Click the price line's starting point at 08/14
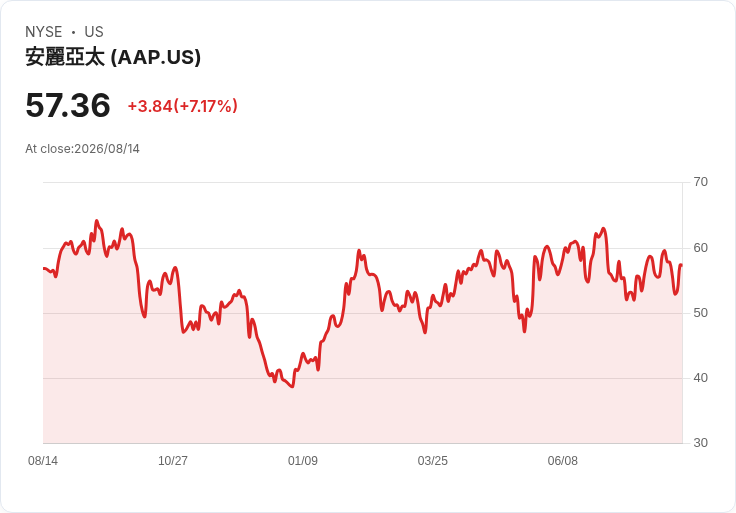 pos(44,268)
